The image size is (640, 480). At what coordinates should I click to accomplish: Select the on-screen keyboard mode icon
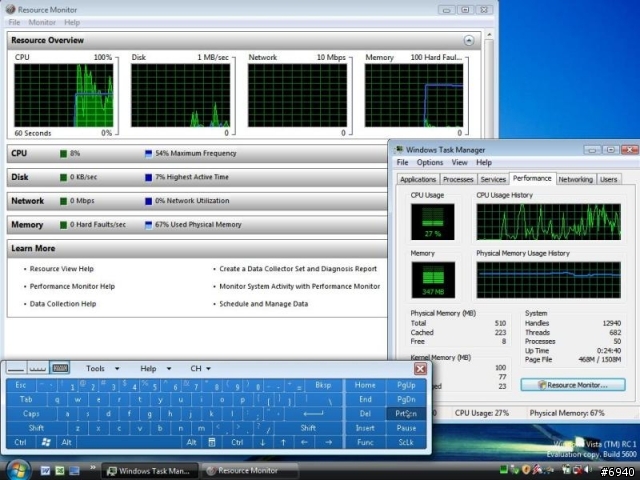click(x=60, y=368)
